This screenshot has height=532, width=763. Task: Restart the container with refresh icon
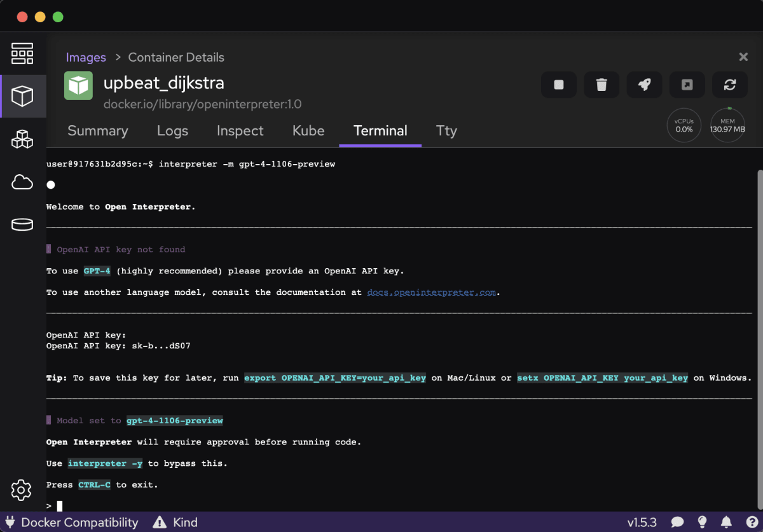[x=730, y=85]
